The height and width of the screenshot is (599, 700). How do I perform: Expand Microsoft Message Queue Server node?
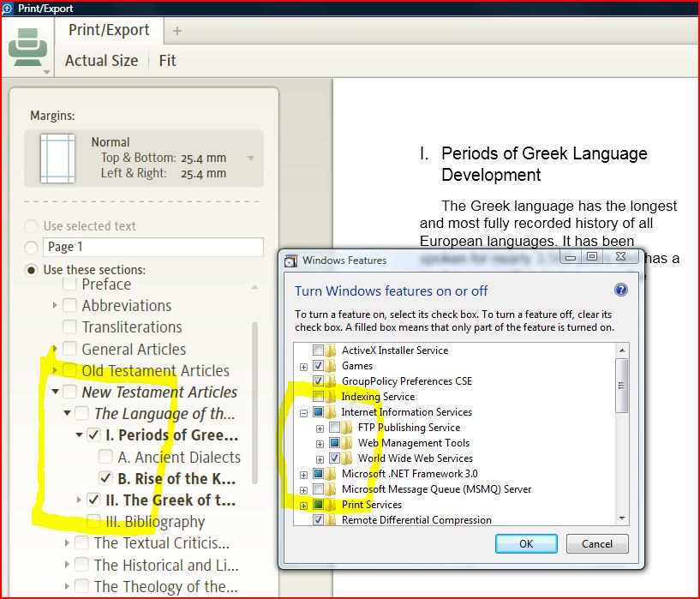pyautogui.click(x=303, y=490)
